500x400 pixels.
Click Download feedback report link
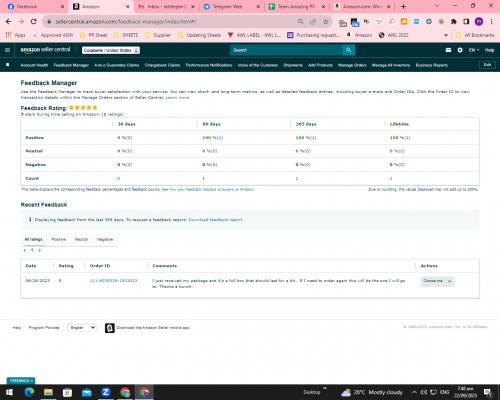click(215, 220)
